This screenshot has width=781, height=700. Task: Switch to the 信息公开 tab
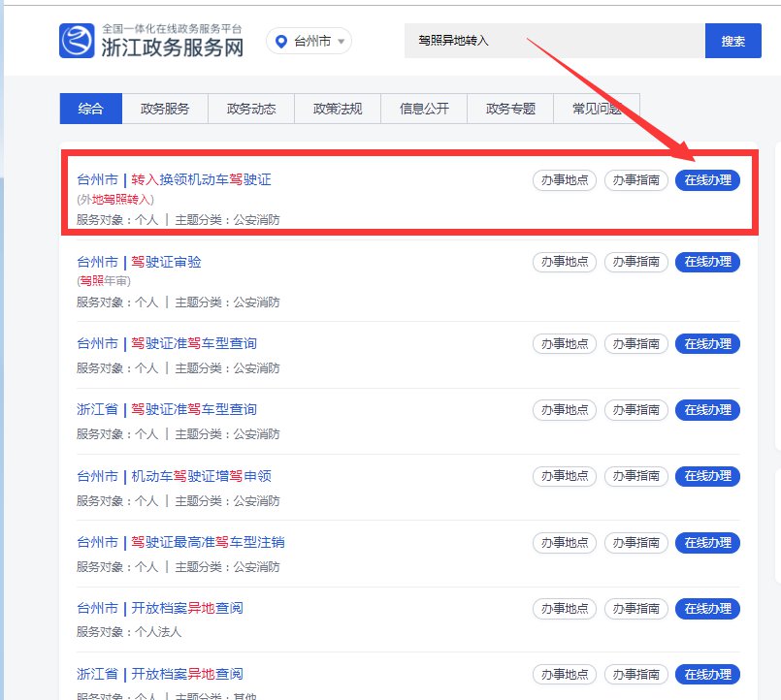pos(424,109)
